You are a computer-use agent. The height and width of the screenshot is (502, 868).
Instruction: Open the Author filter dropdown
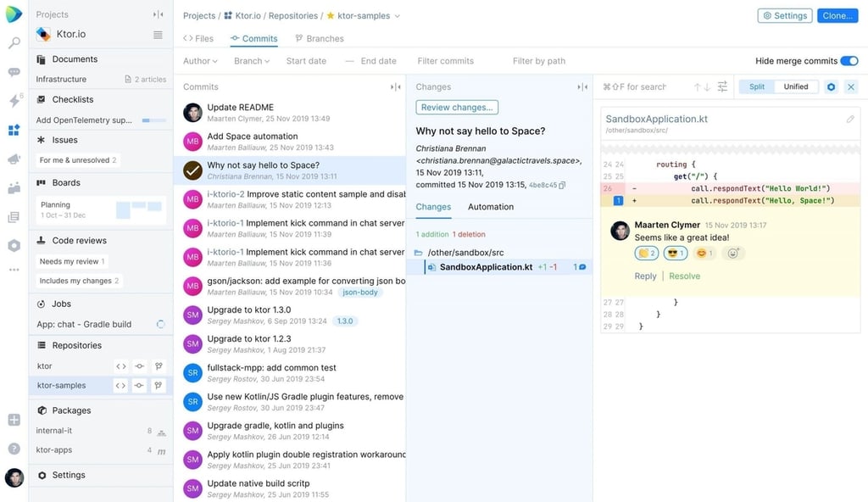pyautogui.click(x=200, y=61)
